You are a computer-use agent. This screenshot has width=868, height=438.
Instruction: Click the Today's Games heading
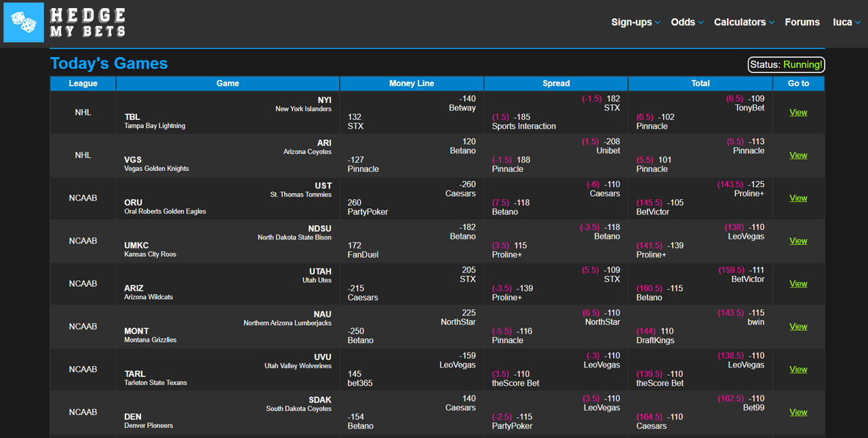(108, 64)
